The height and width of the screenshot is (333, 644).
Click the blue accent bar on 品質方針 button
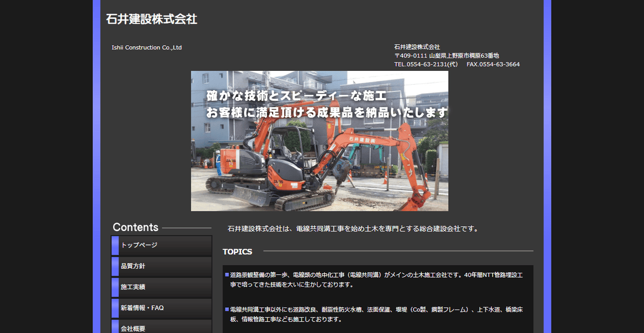click(x=114, y=266)
